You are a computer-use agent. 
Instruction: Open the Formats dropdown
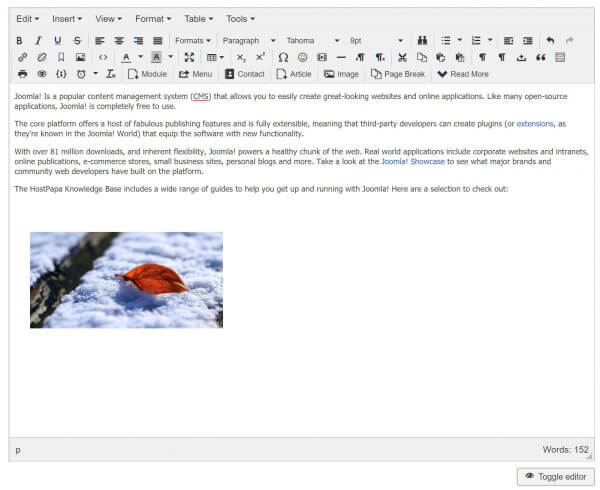[193, 41]
